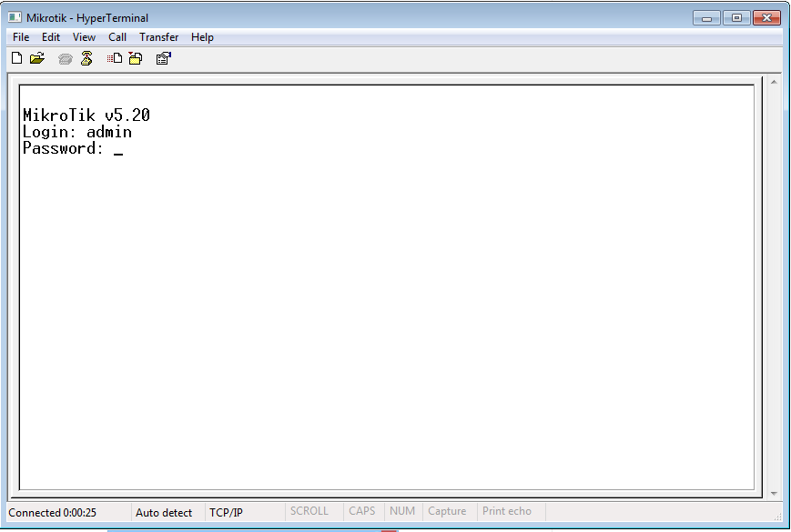
Task: Click 'Auto detect' status bar entry
Action: [x=164, y=513]
